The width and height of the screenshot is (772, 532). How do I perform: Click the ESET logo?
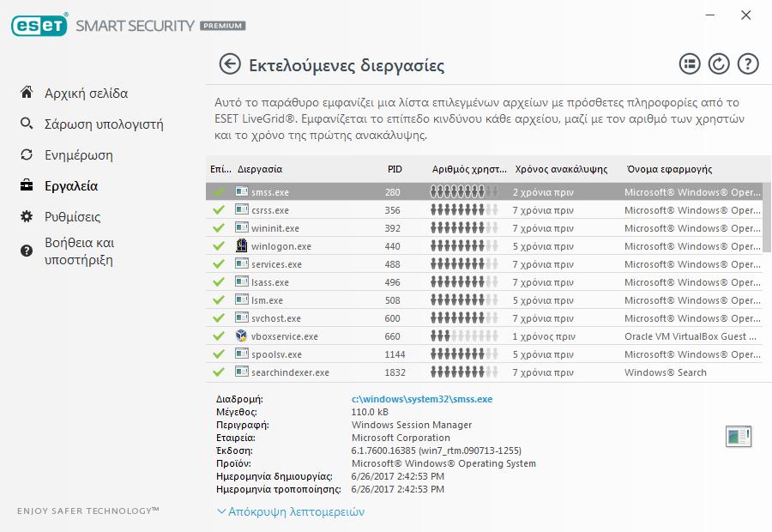[x=39, y=25]
